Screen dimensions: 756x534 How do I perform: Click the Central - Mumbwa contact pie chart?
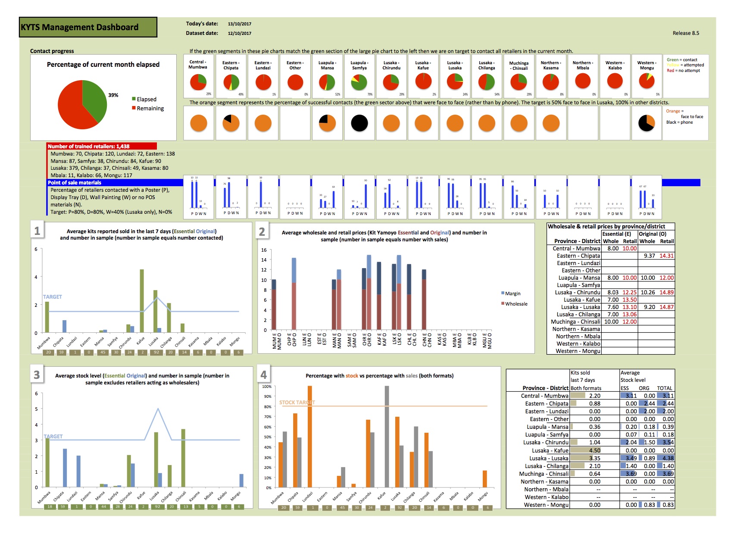pos(198,82)
